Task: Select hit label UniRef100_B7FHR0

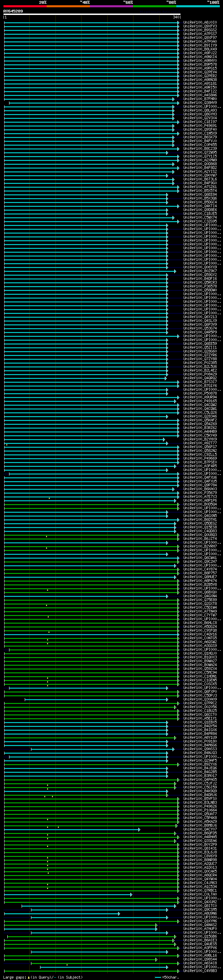Action: click(x=200, y=99)
